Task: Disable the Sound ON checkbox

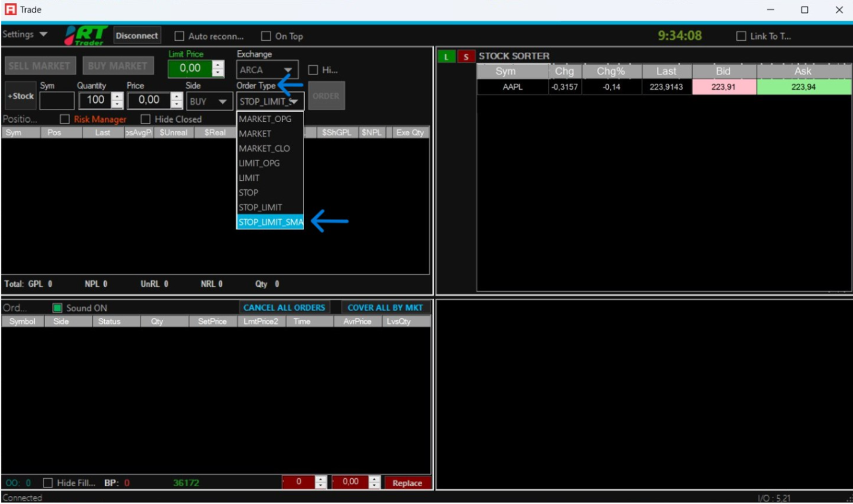Action: click(57, 308)
